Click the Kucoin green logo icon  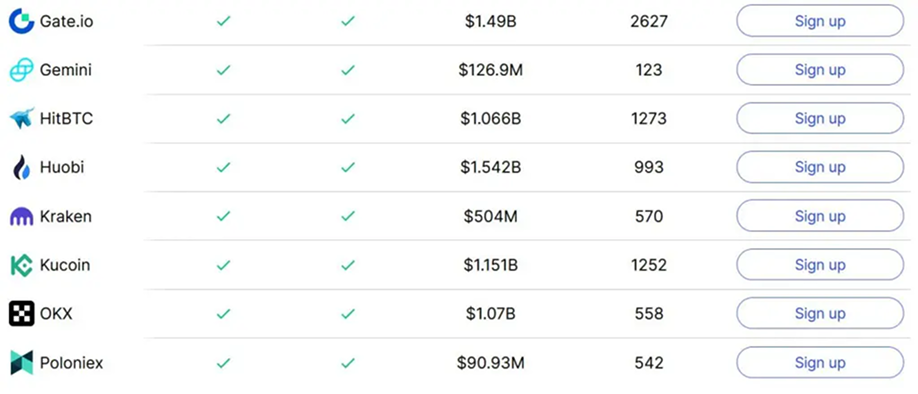[22, 265]
